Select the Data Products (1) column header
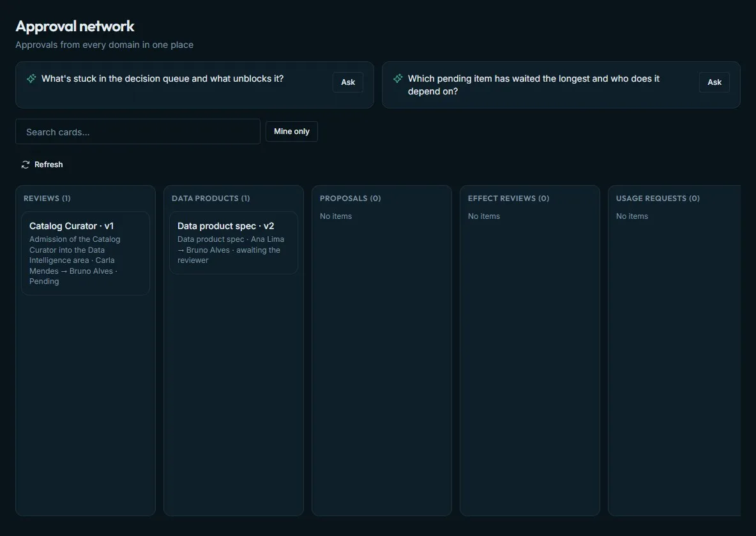 click(211, 198)
